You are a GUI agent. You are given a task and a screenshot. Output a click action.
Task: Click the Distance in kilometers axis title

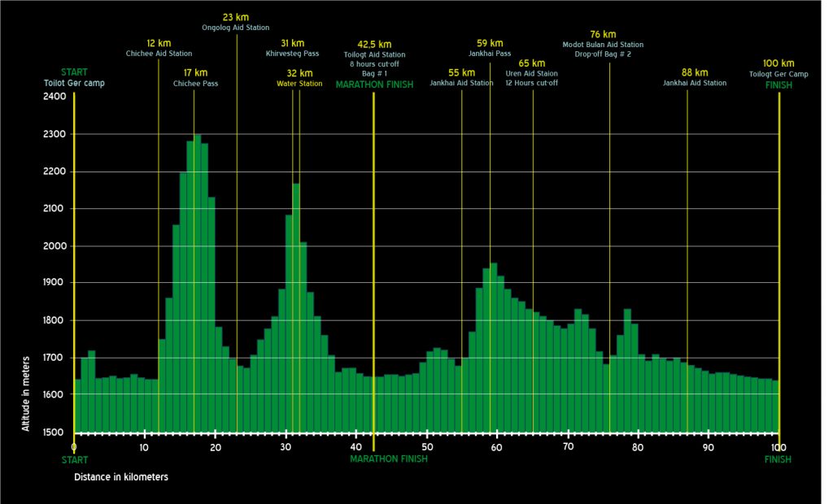121,477
